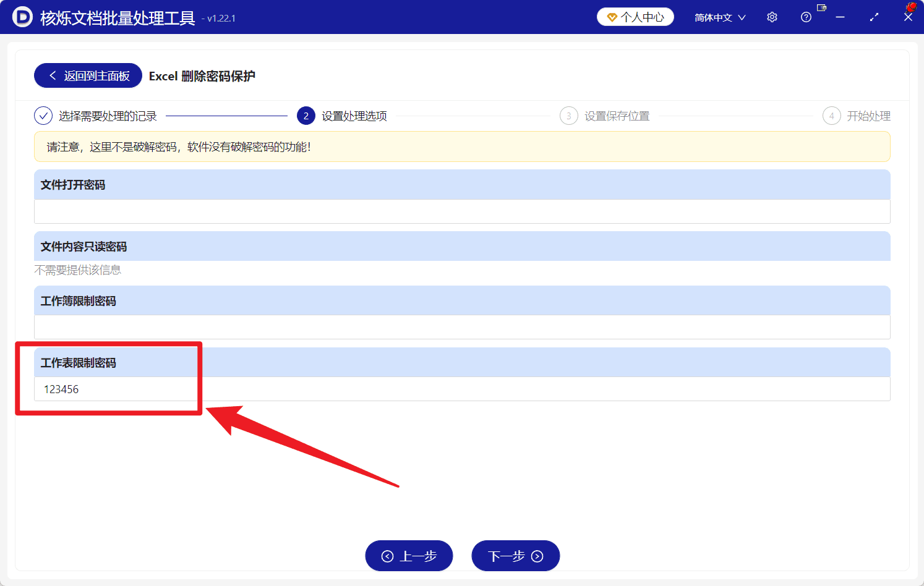The height and width of the screenshot is (586, 924).
Task: Click the 下一步 next button
Action: (x=516, y=556)
